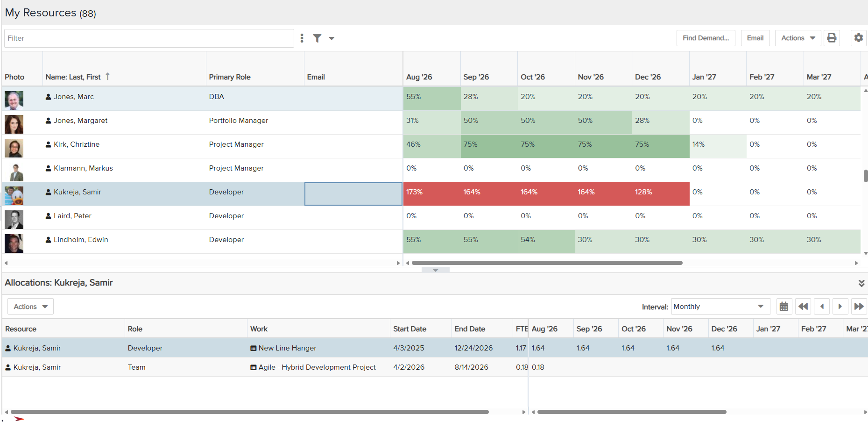Open the Interval Monthly combo box
868x422 pixels.
(x=720, y=307)
